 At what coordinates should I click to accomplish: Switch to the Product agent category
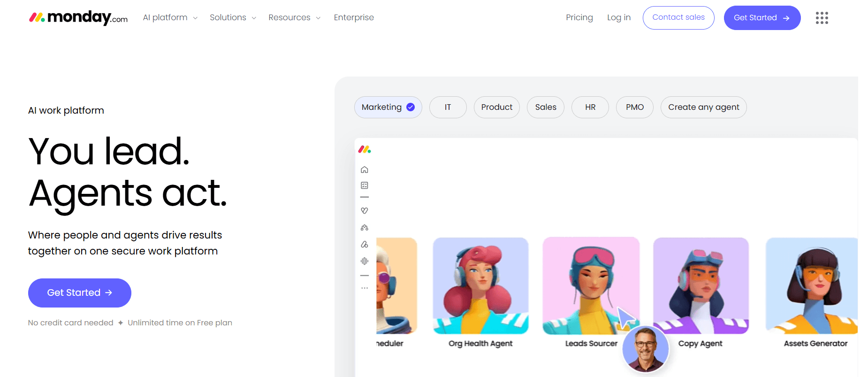point(497,107)
